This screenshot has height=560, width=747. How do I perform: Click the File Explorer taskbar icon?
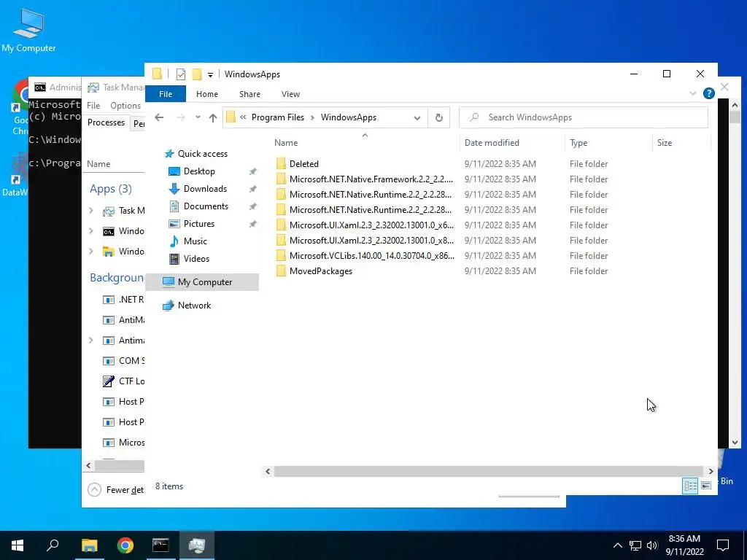pos(89,545)
